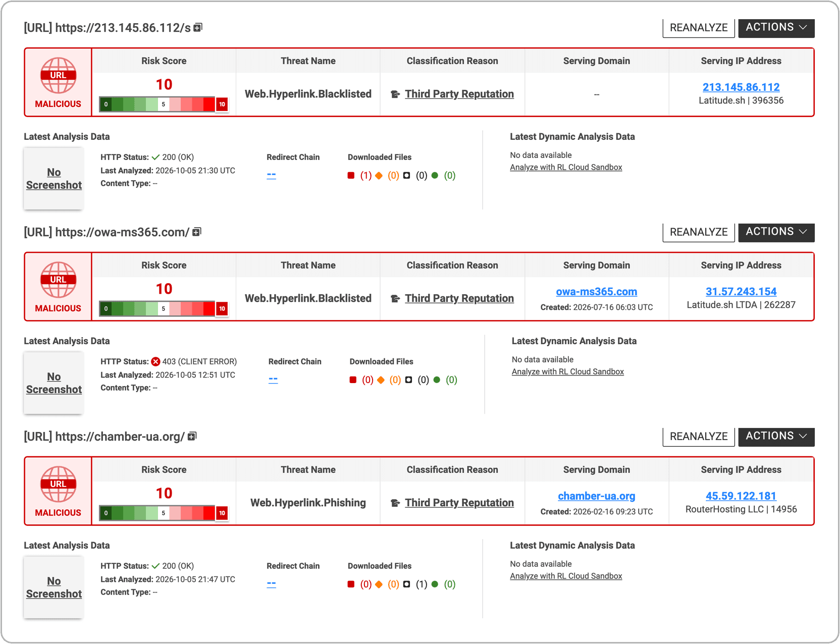Reanalyze the 213.145.86.112 URL
Screen dimensions: 840x644
[699, 28]
